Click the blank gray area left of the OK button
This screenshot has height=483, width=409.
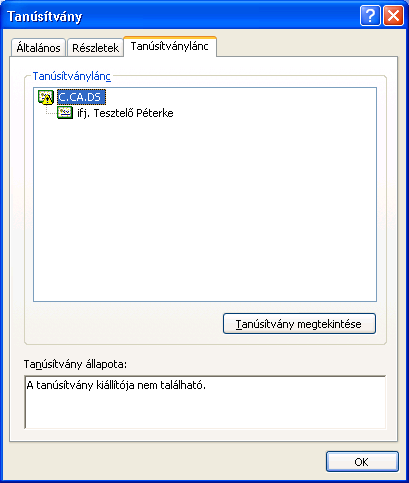167,462
